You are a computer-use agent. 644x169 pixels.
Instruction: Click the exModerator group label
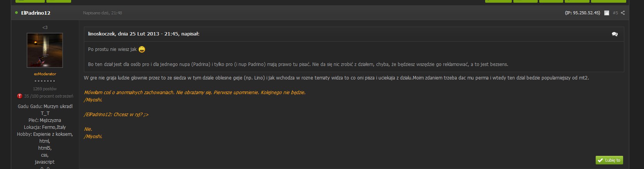pyautogui.click(x=45, y=74)
